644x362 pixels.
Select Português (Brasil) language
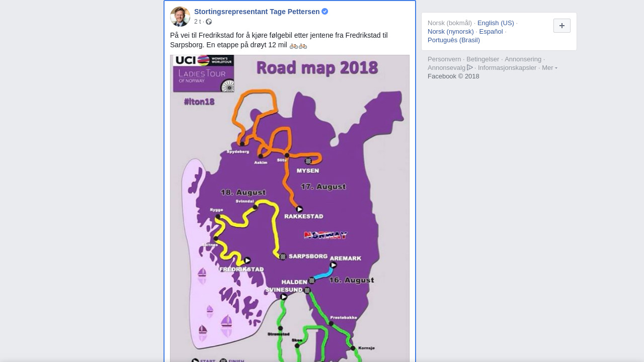(454, 40)
